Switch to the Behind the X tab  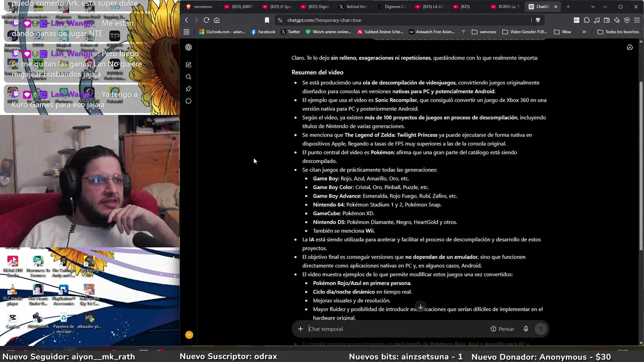353,7
